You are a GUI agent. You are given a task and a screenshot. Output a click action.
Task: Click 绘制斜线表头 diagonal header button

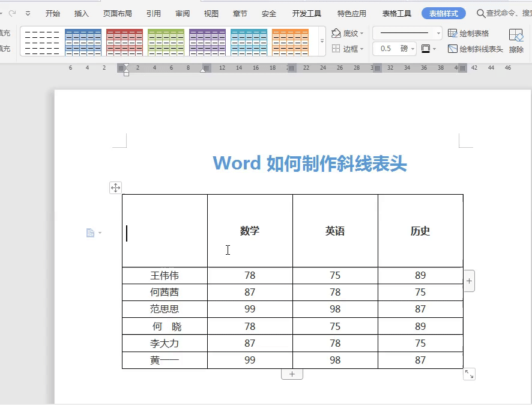[x=476, y=49]
